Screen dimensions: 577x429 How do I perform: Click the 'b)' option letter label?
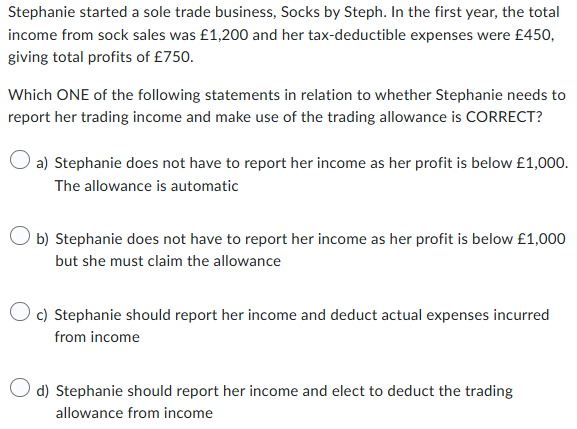tap(42, 239)
